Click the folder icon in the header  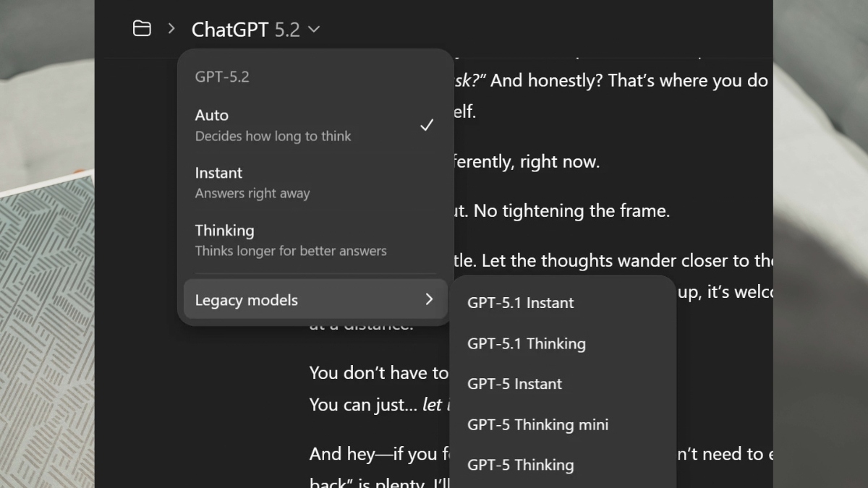click(142, 29)
